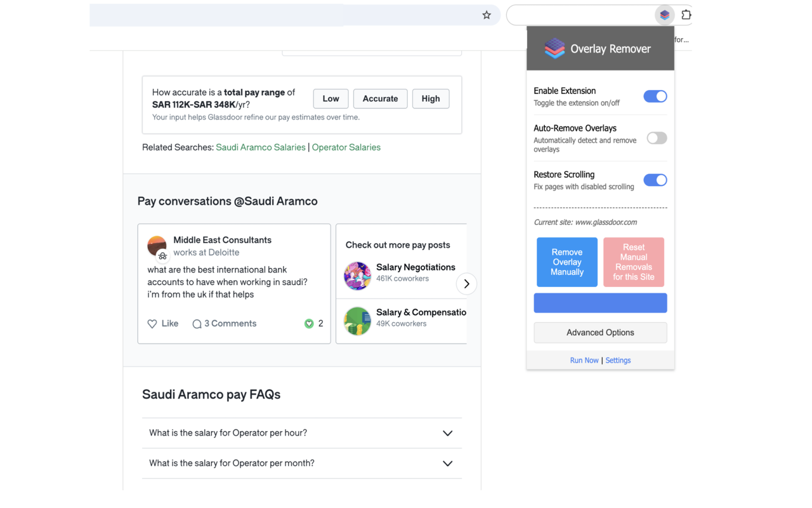Image resolution: width=812 pixels, height=508 pixels.
Task: Open the Salary & Compensation group thumbnail
Action: click(x=357, y=321)
